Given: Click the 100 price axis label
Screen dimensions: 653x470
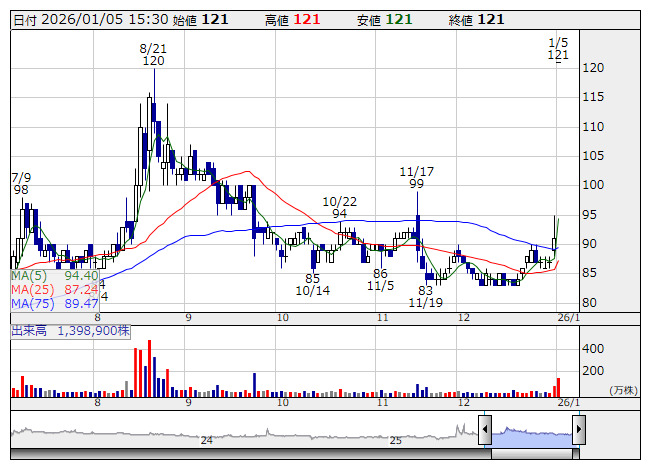Looking at the screenshot, I should (593, 185).
